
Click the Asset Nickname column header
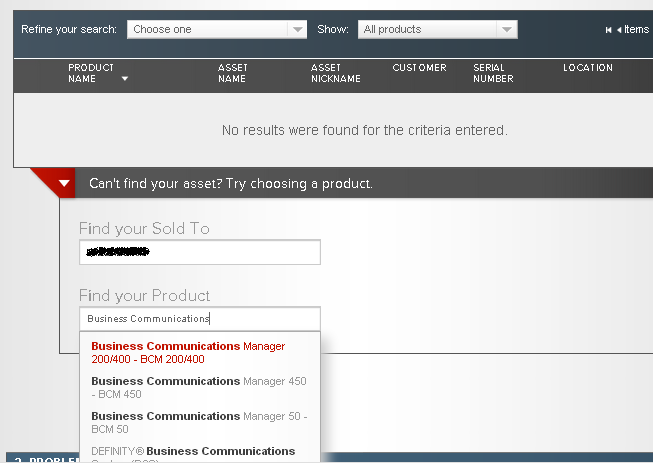click(336, 73)
